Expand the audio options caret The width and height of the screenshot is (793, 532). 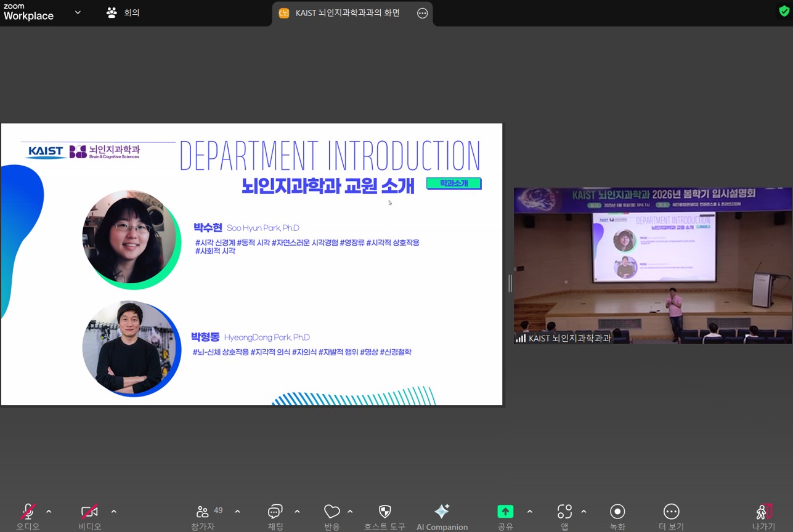(49, 512)
